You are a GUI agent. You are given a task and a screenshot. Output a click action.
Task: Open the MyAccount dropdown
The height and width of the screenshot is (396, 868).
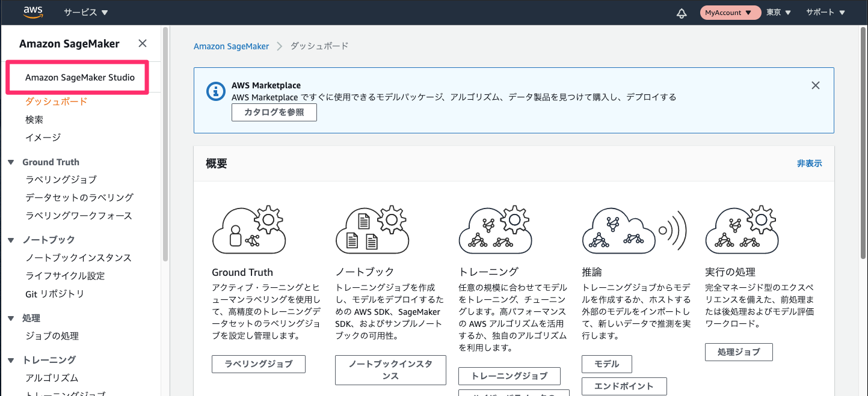tap(731, 13)
